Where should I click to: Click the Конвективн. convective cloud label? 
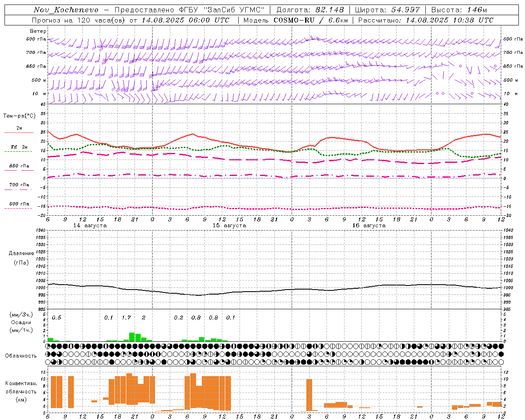(x=21, y=383)
